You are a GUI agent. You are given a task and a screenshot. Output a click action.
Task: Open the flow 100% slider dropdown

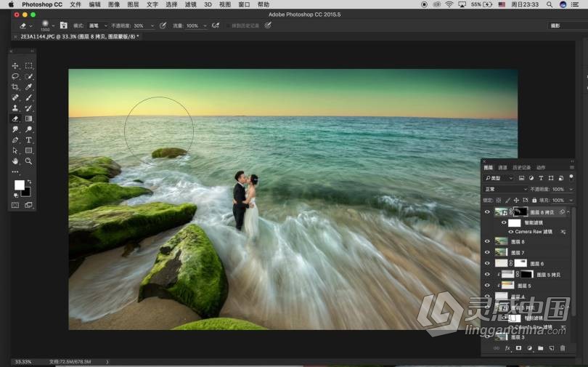pos(205,25)
